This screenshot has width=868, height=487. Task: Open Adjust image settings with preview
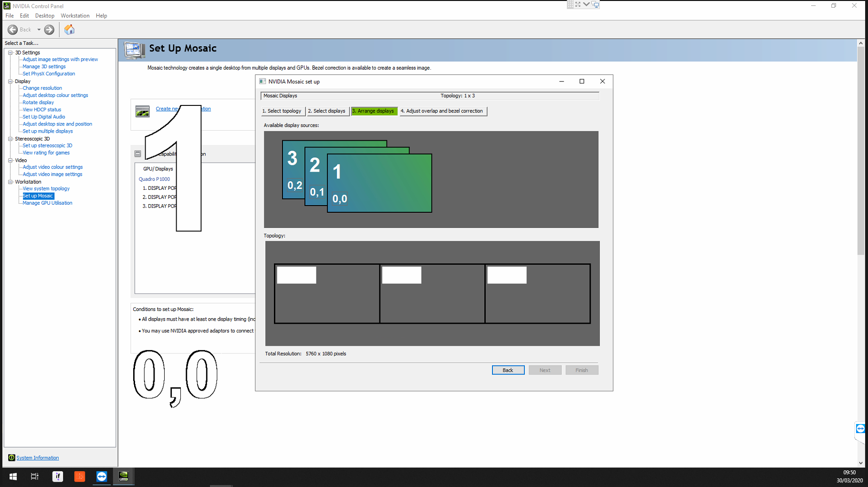(60, 60)
